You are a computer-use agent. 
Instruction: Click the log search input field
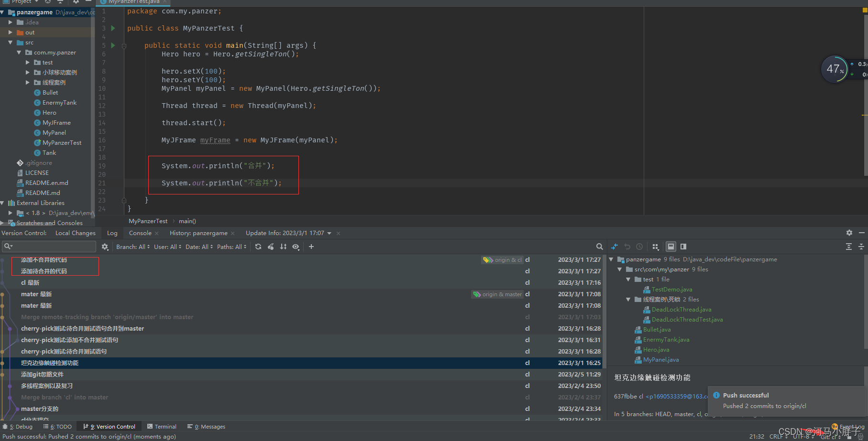pos(49,247)
